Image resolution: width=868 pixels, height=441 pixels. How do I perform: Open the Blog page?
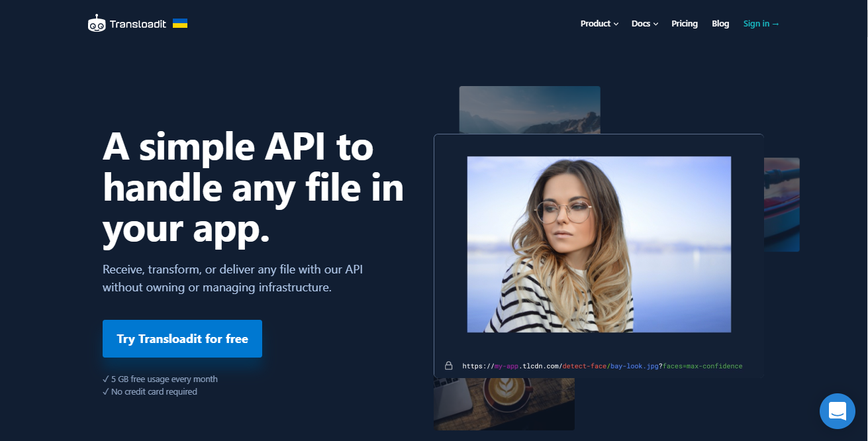(x=720, y=24)
